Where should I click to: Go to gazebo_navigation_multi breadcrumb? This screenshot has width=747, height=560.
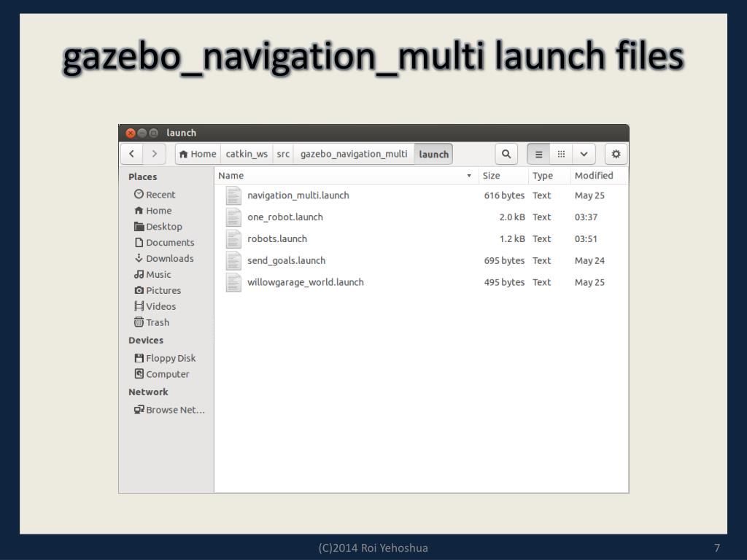354,154
